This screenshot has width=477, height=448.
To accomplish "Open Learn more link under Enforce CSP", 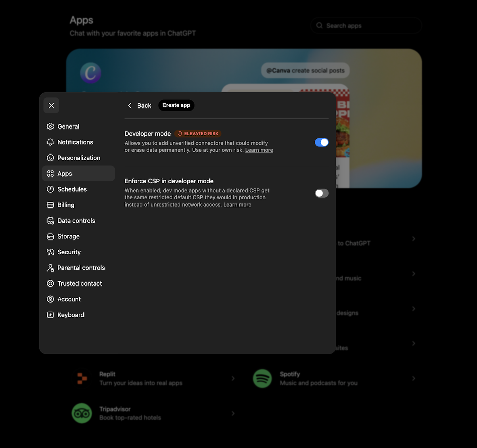I will [237, 205].
